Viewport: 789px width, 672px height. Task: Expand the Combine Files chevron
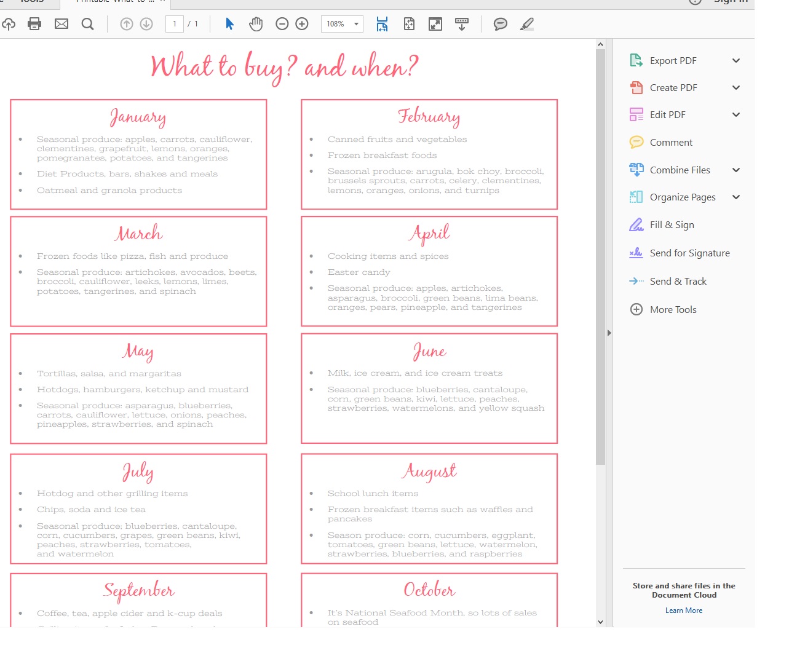click(736, 170)
